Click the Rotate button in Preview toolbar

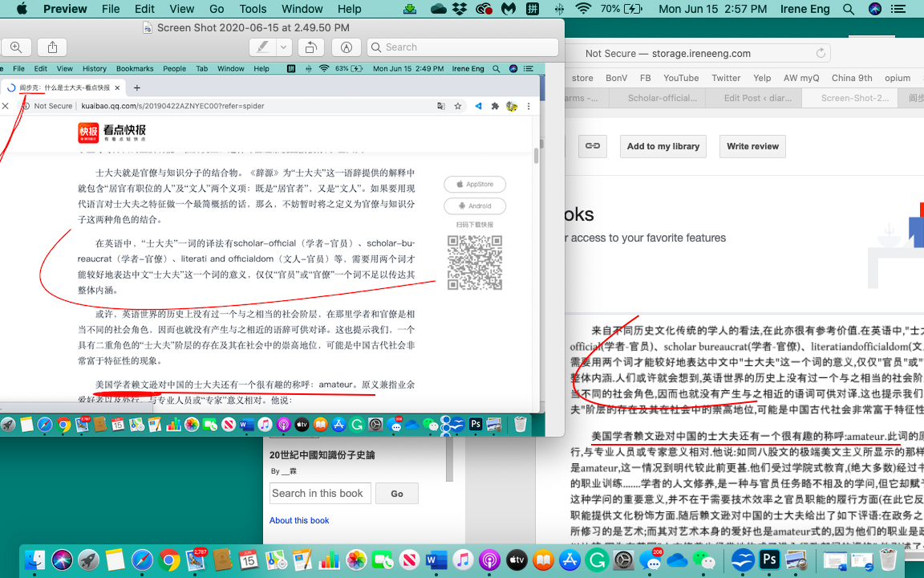click(x=311, y=47)
